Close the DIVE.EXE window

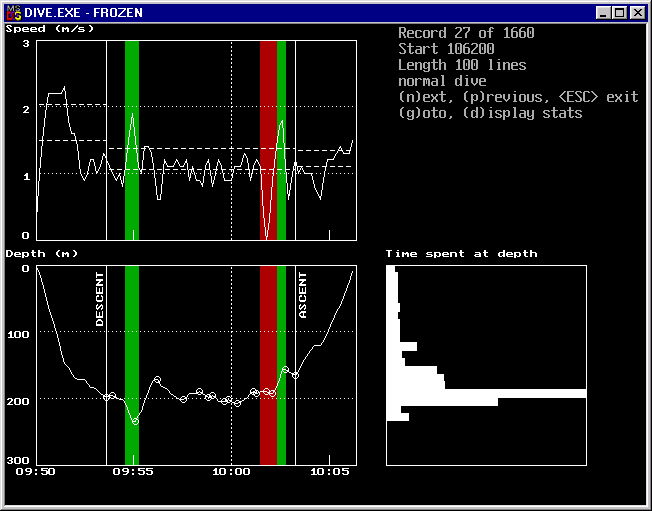tap(637, 12)
